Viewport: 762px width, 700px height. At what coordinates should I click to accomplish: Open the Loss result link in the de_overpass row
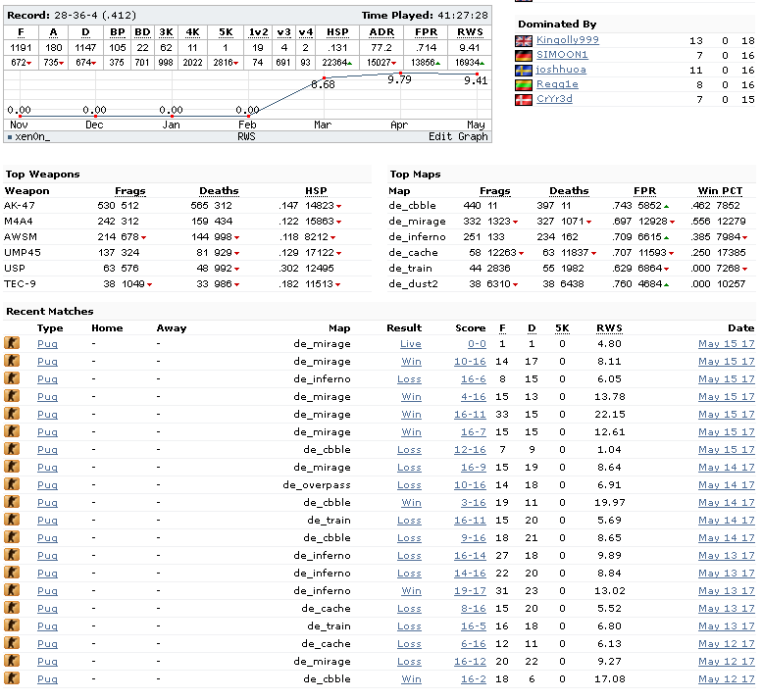click(x=409, y=485)
